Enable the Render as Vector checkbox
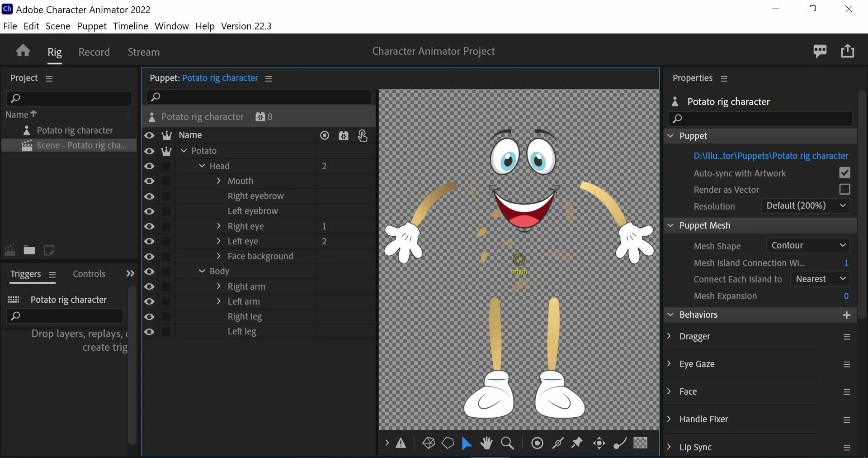 pos(844,189)
